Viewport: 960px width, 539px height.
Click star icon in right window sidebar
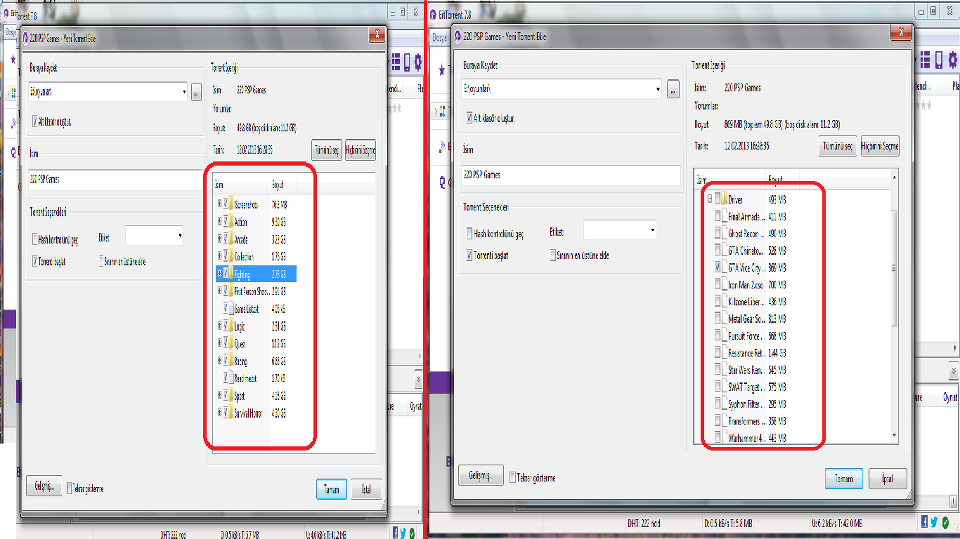point(441,70)
